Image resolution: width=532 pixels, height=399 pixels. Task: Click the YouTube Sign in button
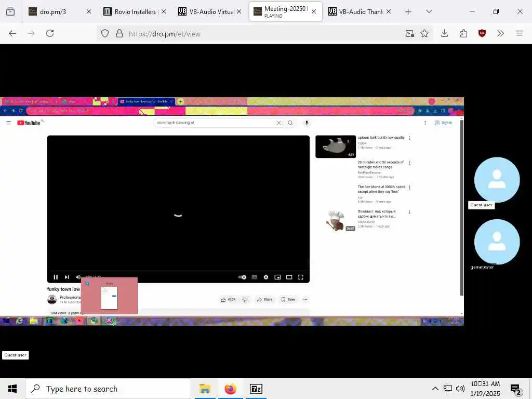pos(444,123)
